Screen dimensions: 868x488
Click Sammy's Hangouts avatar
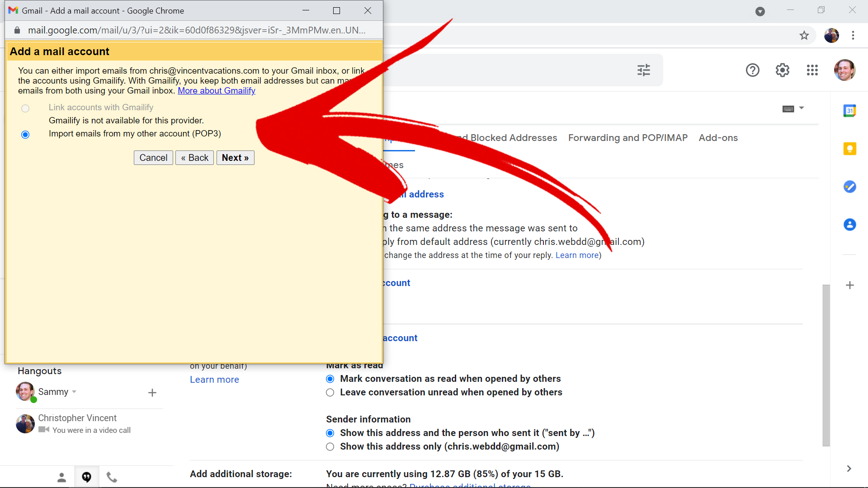coord(25,391)
